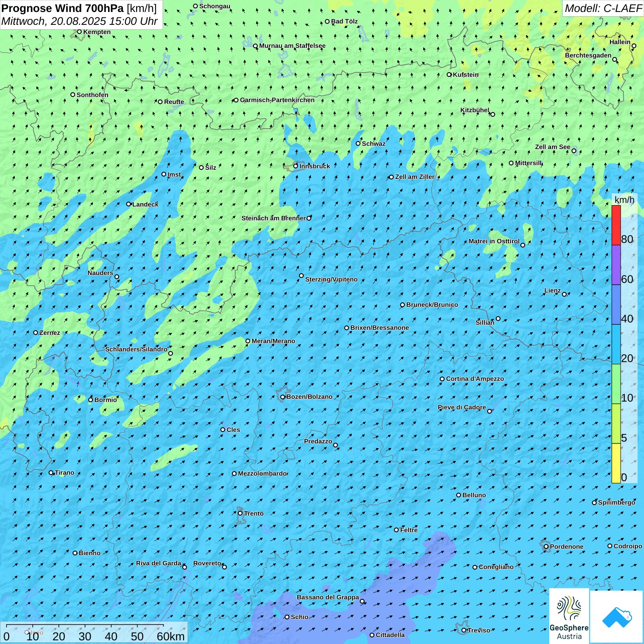Click the Meran/Merano marker dot
This screenshot has height=644, width=644.
point(248,341)
